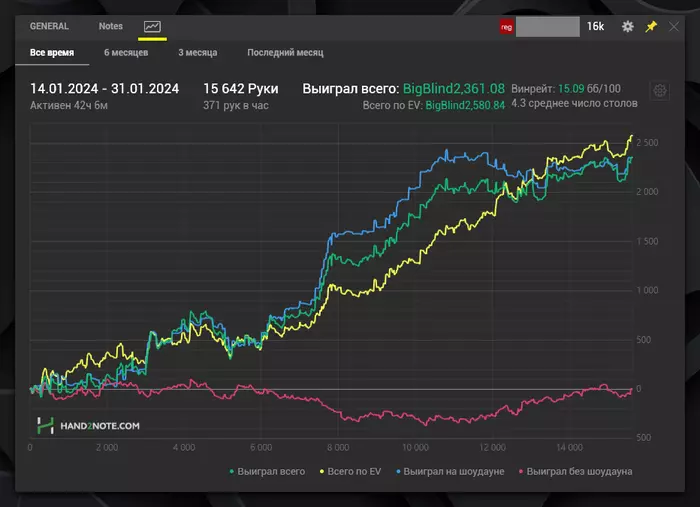The height and width of the screenshot is (507, 700).
Task: Click the 371 рук в час label
Action: [236, 105]
